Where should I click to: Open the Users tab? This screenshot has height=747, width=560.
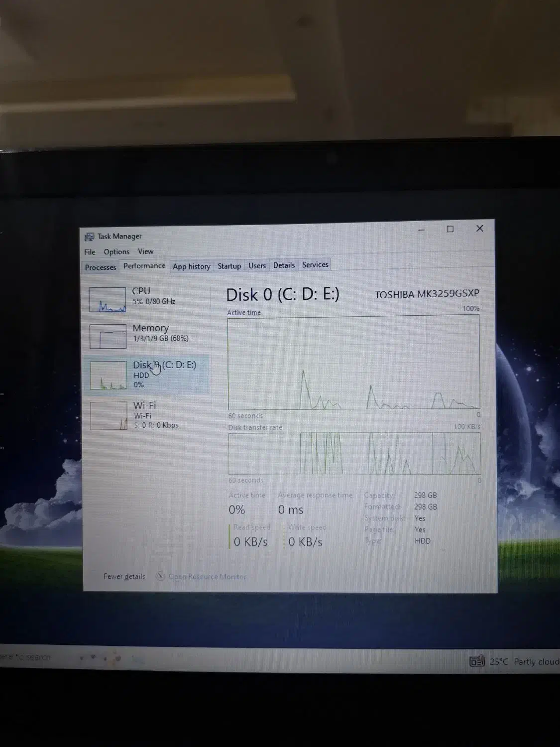[x=257, y=265]
